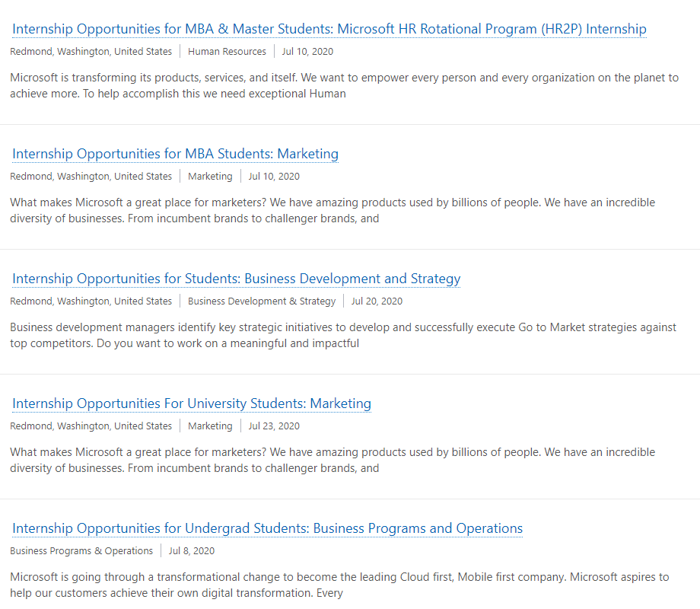Click the Human Resources category label
Viewport: 700px width, 609px height.
[x=227, y=52]
